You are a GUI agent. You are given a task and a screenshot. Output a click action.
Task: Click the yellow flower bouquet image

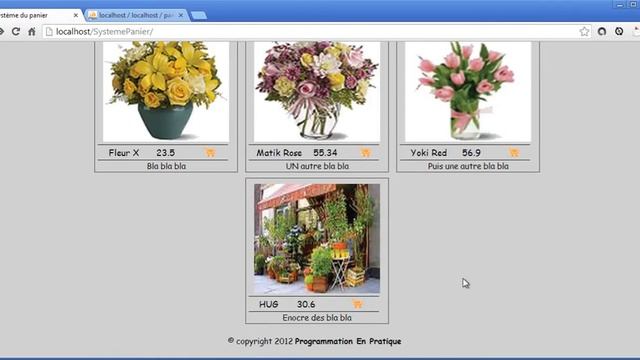coord(166,91)
